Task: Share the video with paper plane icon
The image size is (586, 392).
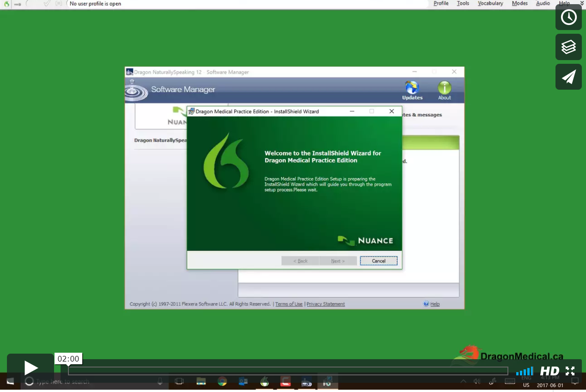Action: 568,77
